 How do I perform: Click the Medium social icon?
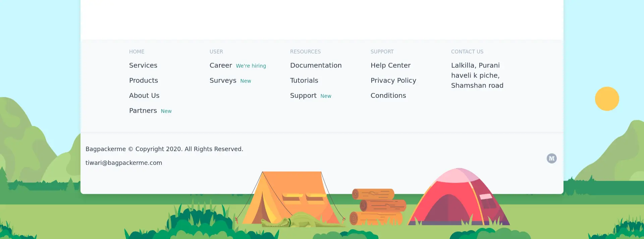point(551,159)
